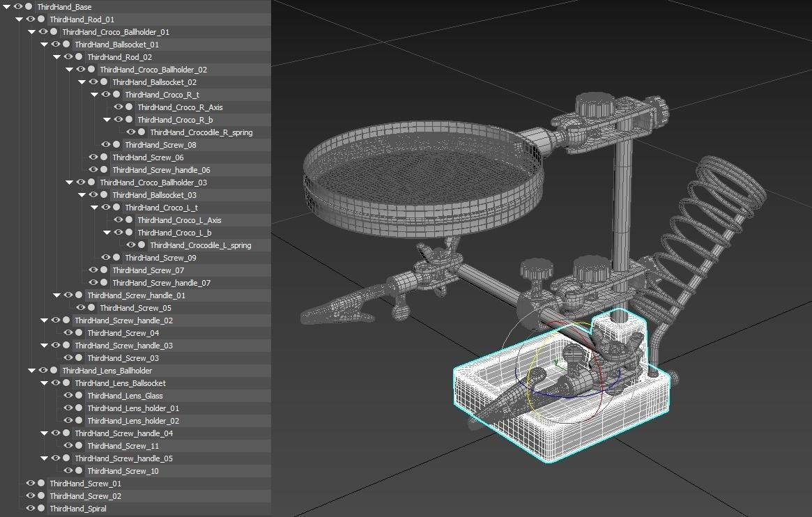Click the object dot icon of ThirdHand_Base
This screenshot has width=812, height=517.
pyautogui.click(x=29, y=7)
